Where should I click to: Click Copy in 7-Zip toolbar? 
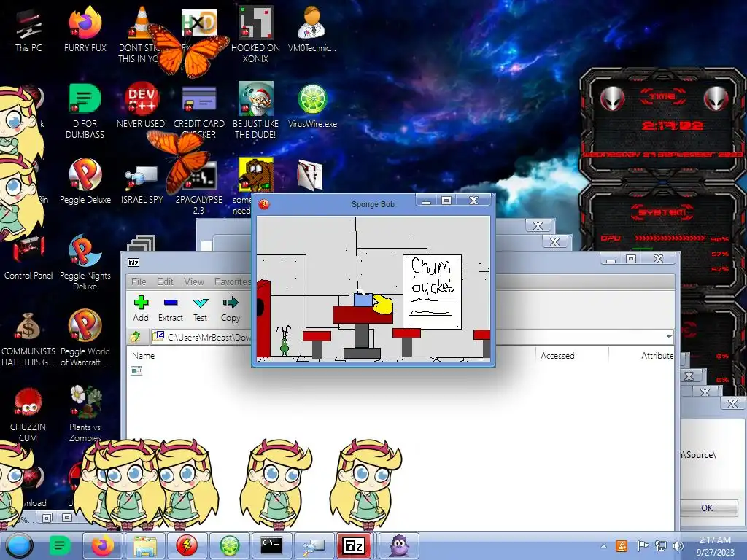[x=230, y=308]
